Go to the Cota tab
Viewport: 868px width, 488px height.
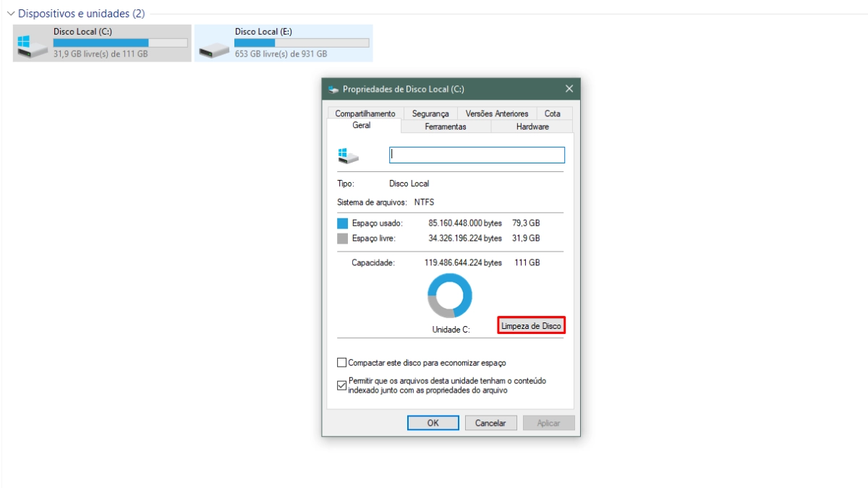click(553, 114)
